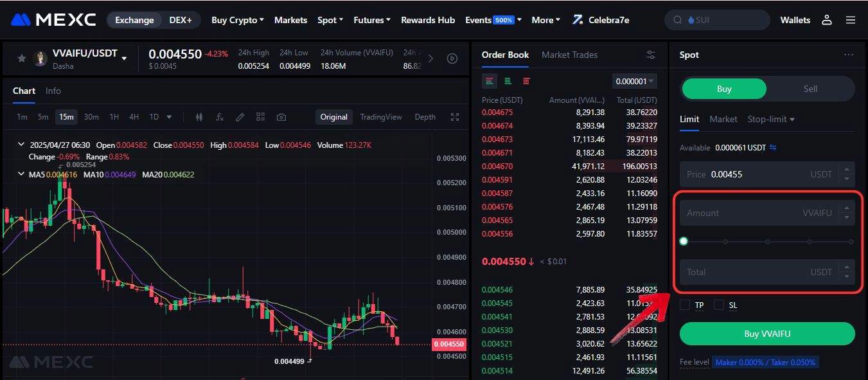This screenshot has height=380, width=868.
Task: Click the transfer icon next to Available balance
Action: 773,147
